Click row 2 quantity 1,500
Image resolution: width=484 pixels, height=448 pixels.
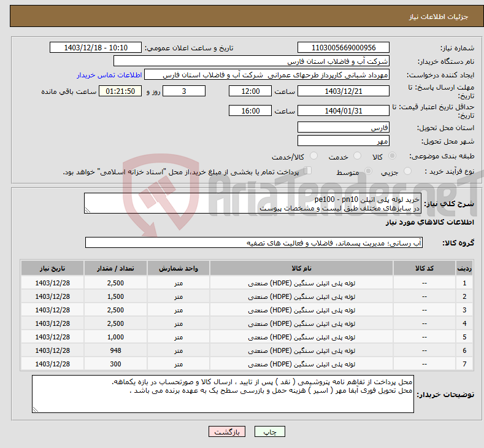pyautogui.click(x=115, y=296)
